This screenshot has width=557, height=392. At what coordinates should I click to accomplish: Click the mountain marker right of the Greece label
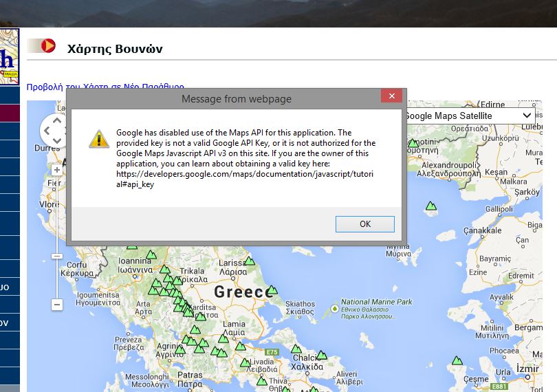272,290
